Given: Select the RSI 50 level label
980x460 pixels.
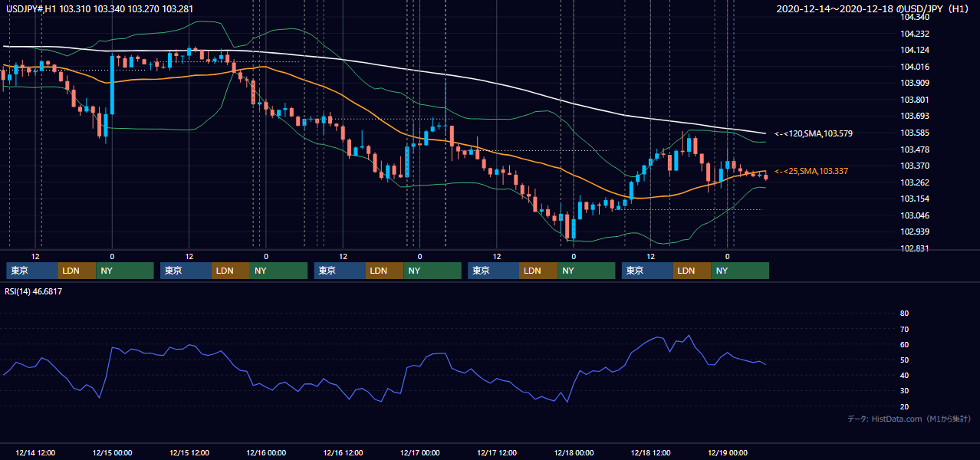Looking at the screenshot, I should (x=904, y=360).
